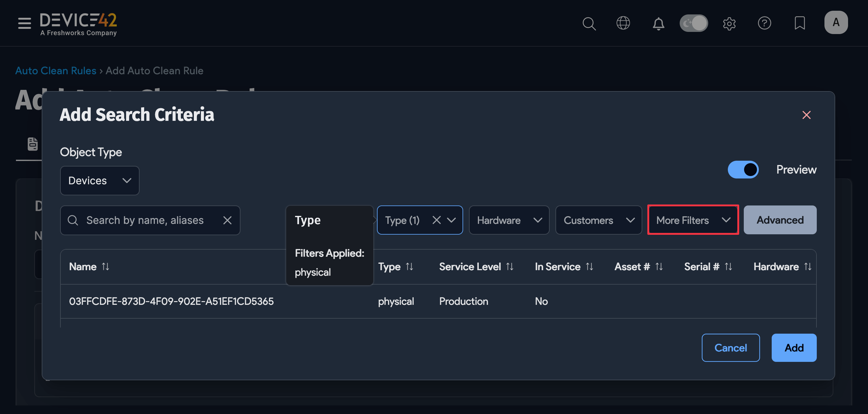Click the Advanced button
The image size is (868, 414).
pyautogui.click(x=780, y=220)
